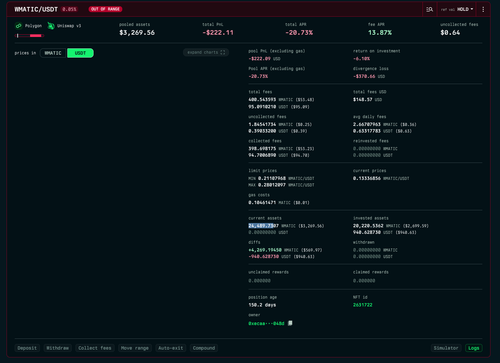Click the Pool APR (excluding gas) value

click(258, 76)
